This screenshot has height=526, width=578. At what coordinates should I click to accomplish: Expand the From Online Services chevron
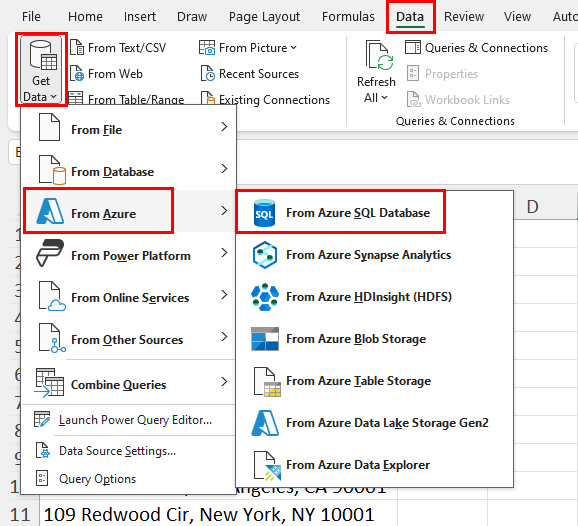coord(224,295)
